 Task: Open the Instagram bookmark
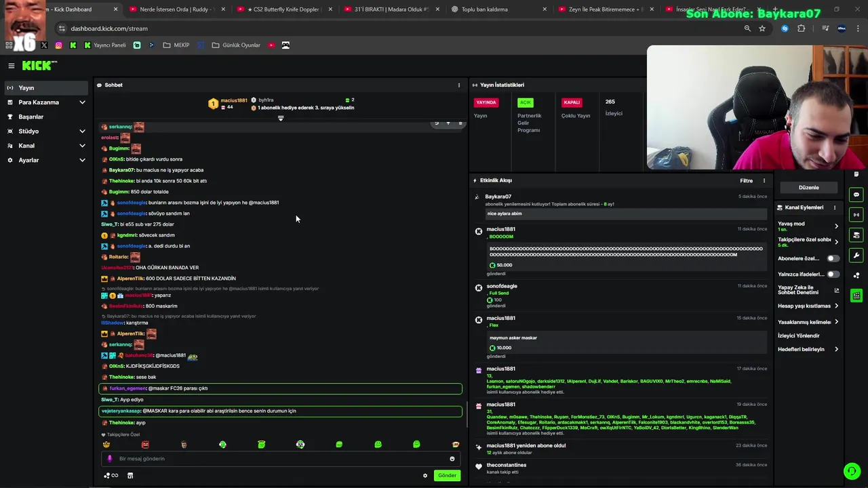[59, 45]
